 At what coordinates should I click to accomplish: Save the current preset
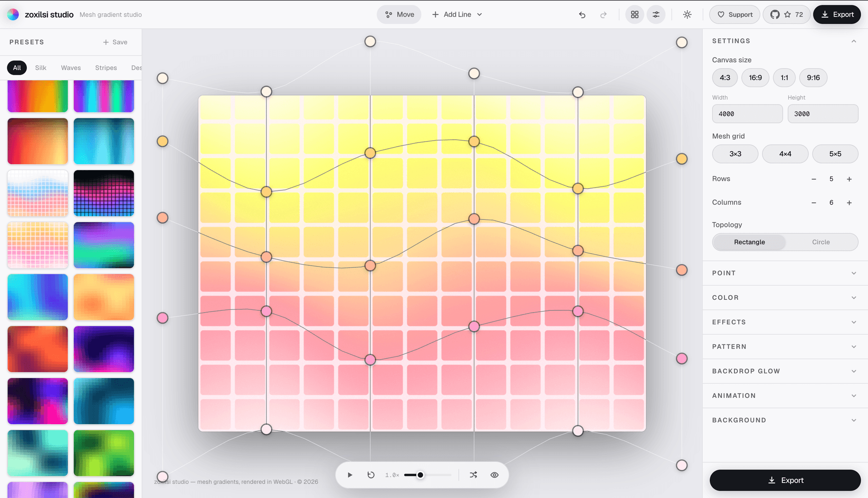tap(115, 42)
